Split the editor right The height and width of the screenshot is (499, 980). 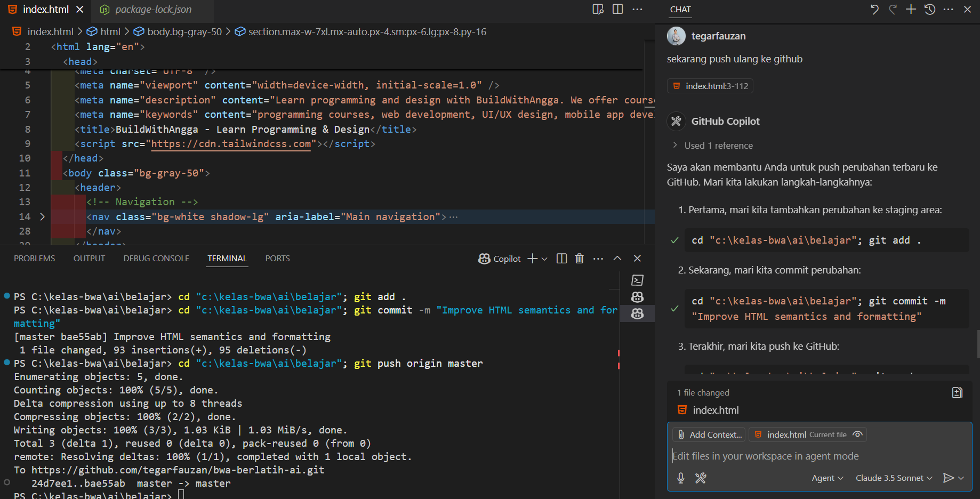tap(617, 10)
